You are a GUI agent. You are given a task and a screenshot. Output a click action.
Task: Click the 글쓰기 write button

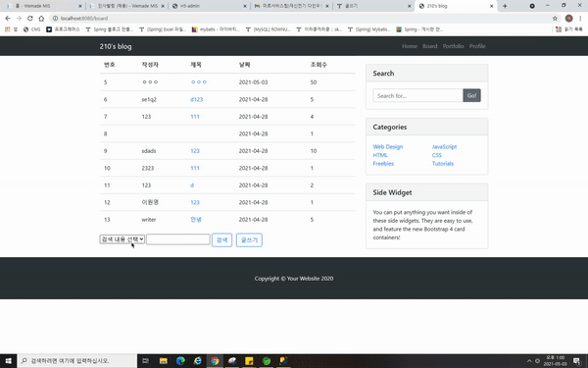pyautogui.click(x=249, y=240)
